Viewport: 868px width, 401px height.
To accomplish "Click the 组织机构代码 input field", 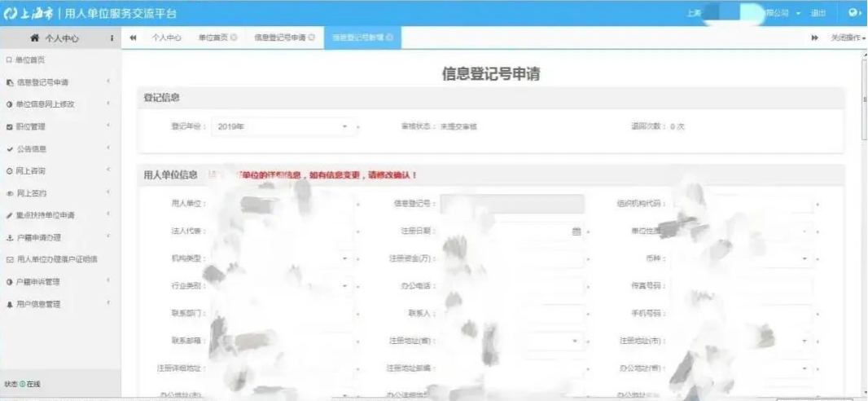I will point(741,204).
